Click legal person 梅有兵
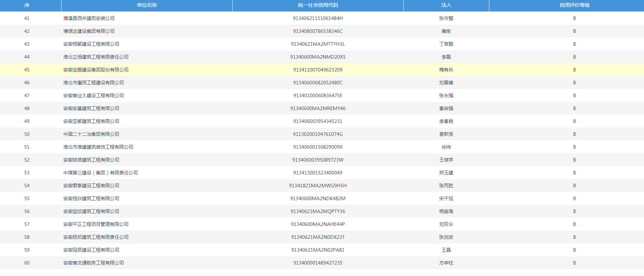Image resolution: width=644 pixels, height=276 pixels. tap(446, 70)
